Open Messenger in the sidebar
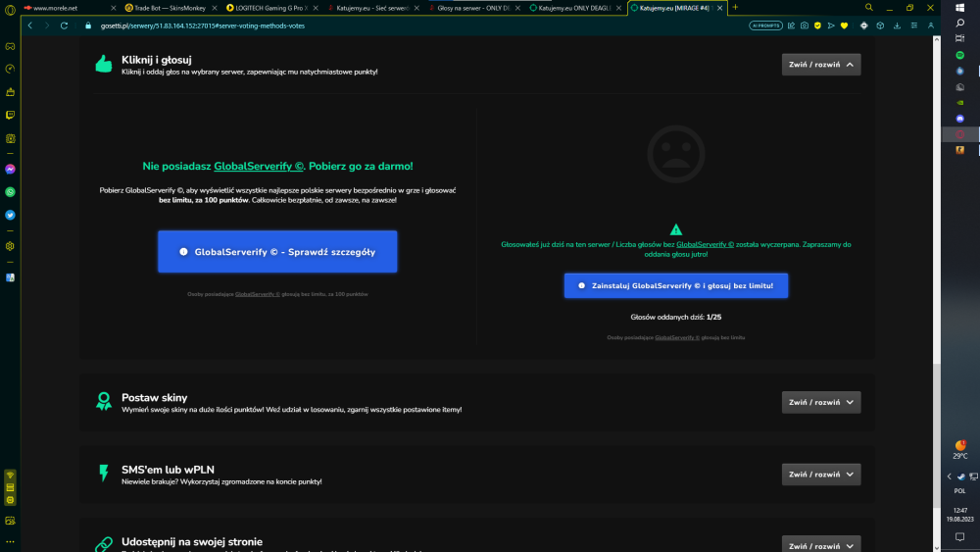 [10, 170]
